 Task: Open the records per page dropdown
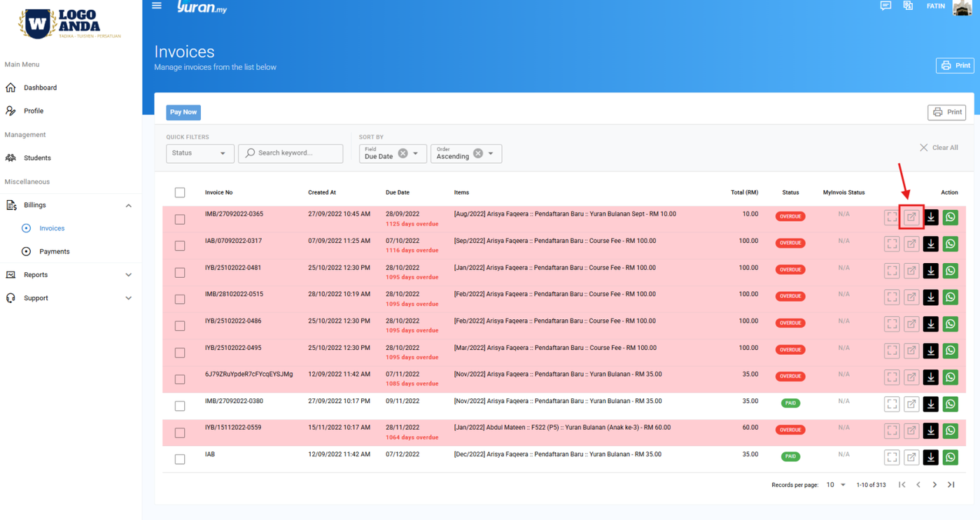(836, 484)
